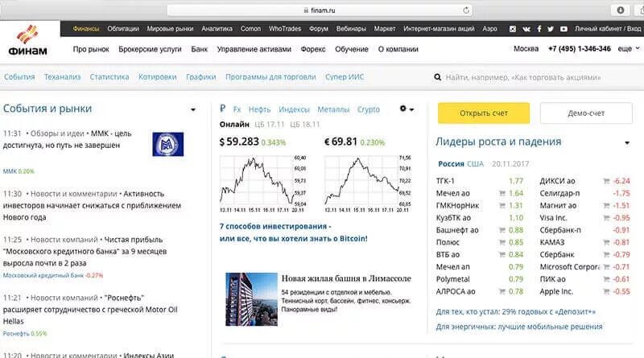The width and height of the screenshot is (644, 358).
Task: Click the Финам logo
Action: 28,40
